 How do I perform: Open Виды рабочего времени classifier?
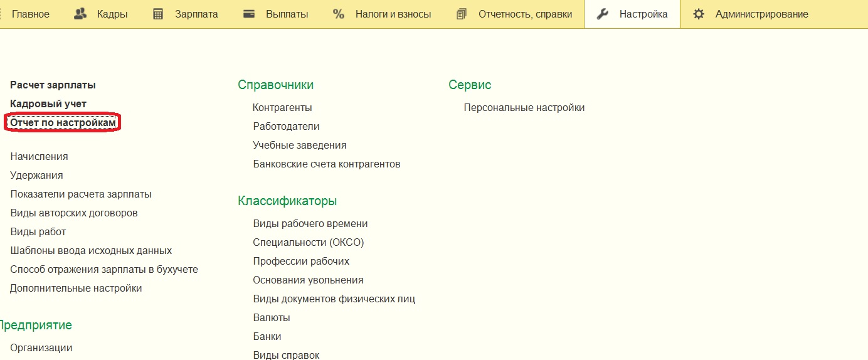pos(310,223)
